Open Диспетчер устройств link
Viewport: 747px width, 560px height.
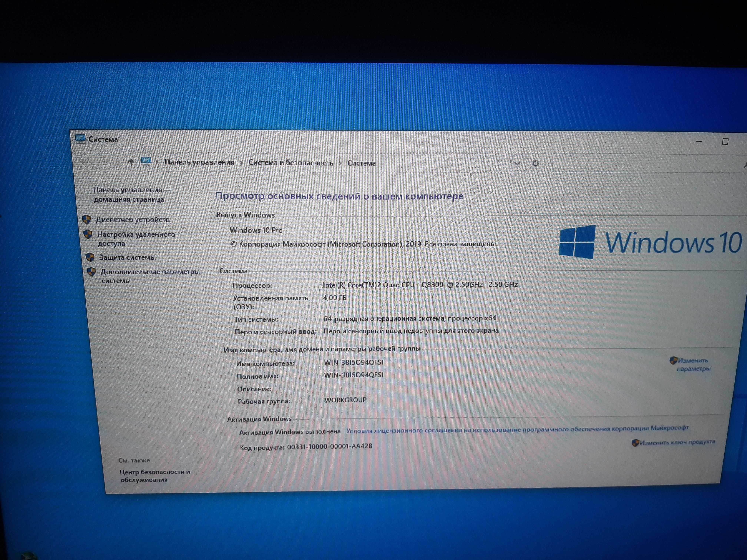[x=133, y=220]
